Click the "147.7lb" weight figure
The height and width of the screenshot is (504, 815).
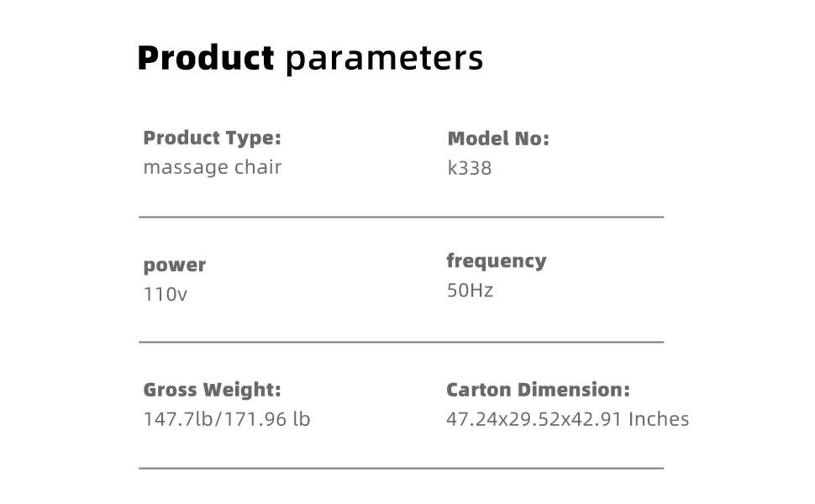point(178,419)
